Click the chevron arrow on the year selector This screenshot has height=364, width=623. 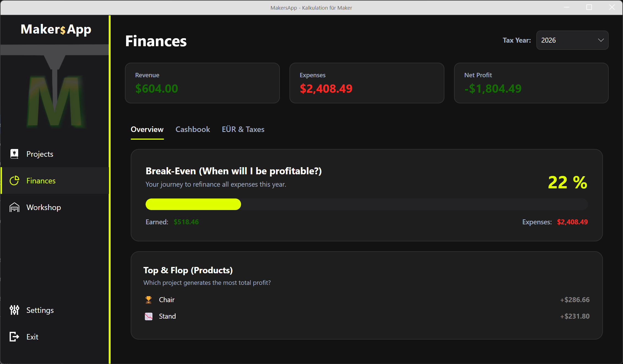[x=601, y=40]
